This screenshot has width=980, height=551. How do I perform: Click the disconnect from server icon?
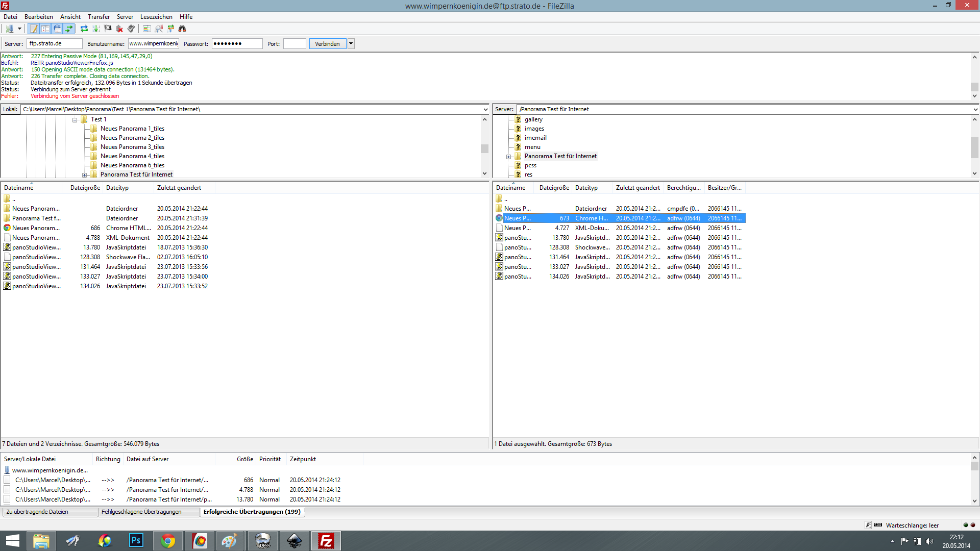pyautogui.click(x=119, y=29)
